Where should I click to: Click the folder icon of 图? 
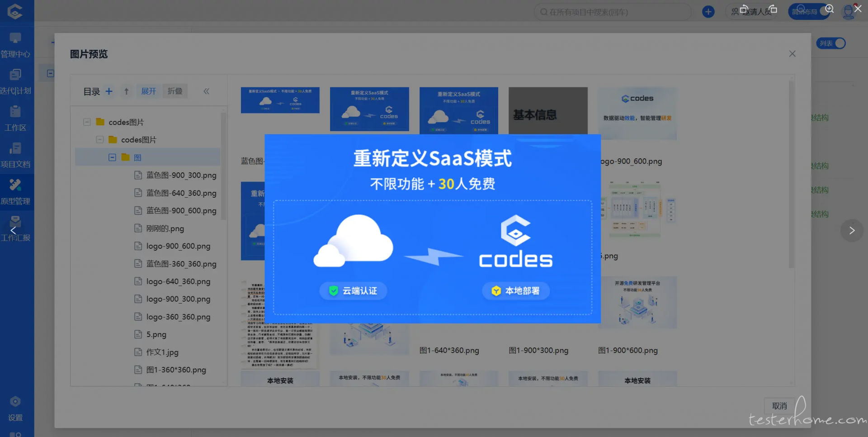126,157
